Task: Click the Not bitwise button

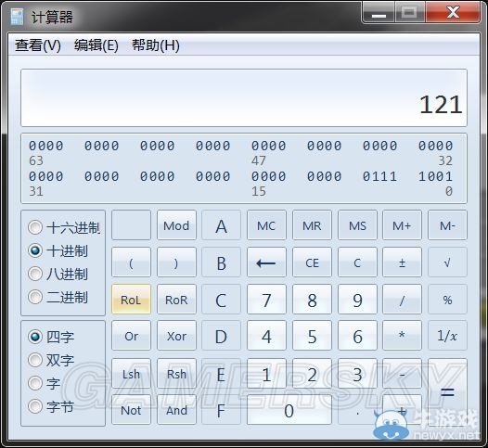Action: pos(131,410)
